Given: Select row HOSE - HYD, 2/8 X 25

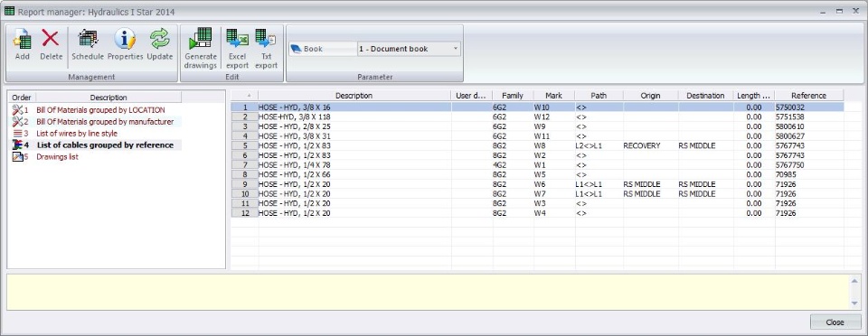Looking at the screenshot, I should coord(537,126).
